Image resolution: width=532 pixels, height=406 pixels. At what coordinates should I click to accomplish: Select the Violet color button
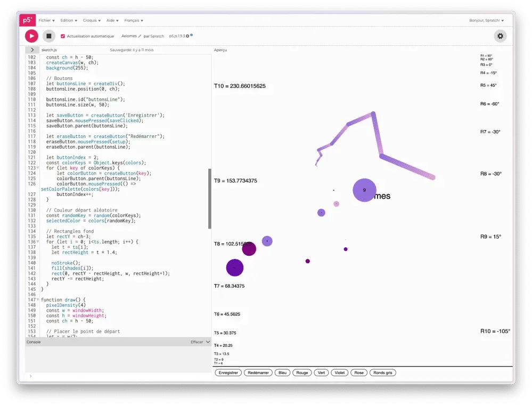[339, 372]
